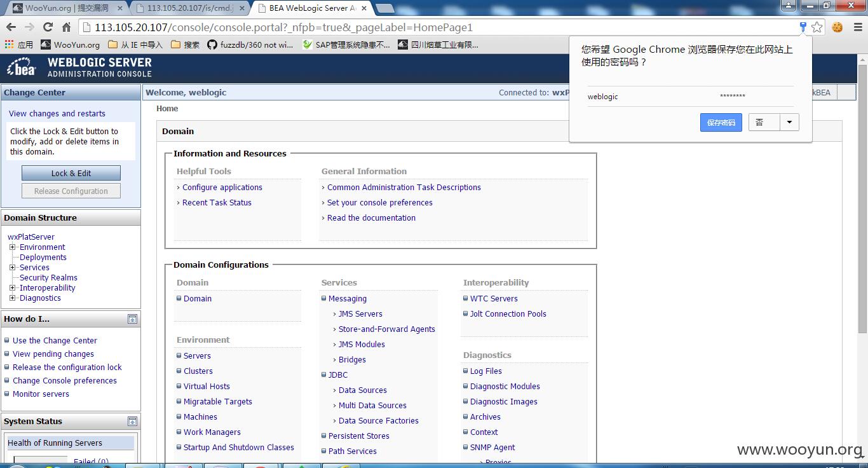Open the dropdown arrow next to the 否 button
The height and width of the screenshot is (468, 868).
point(789,123)
